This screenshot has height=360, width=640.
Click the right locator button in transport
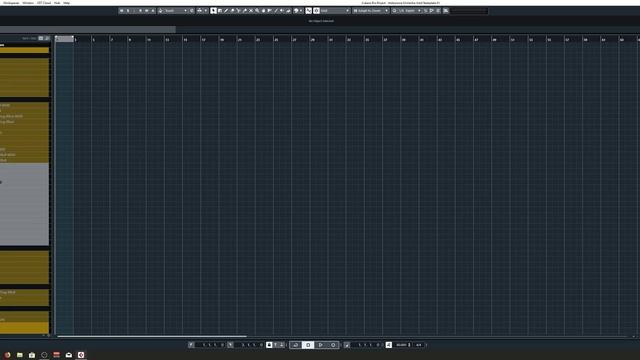click(230, 345)
